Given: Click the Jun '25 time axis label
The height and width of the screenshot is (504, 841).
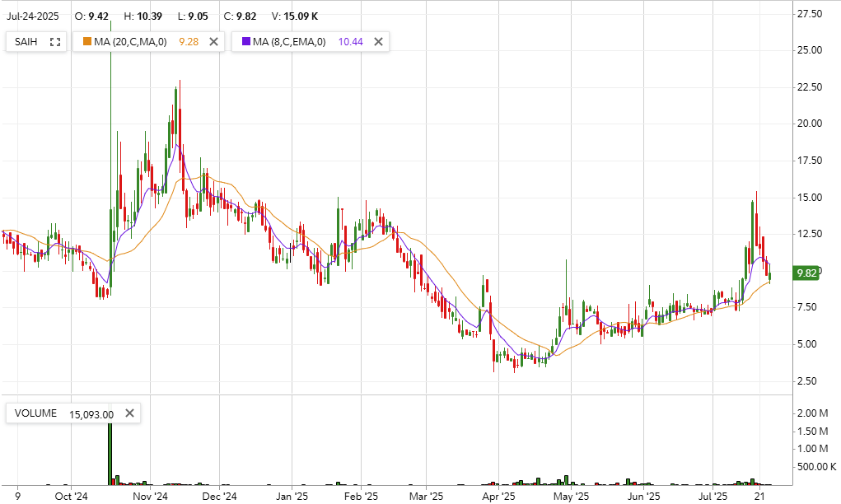Looking at the screenshot, I should [643, 496].
